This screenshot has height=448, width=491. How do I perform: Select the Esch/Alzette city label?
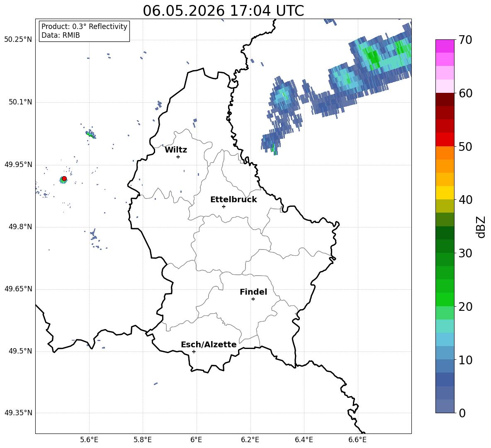pyautogui.click(x=209, y=344)
